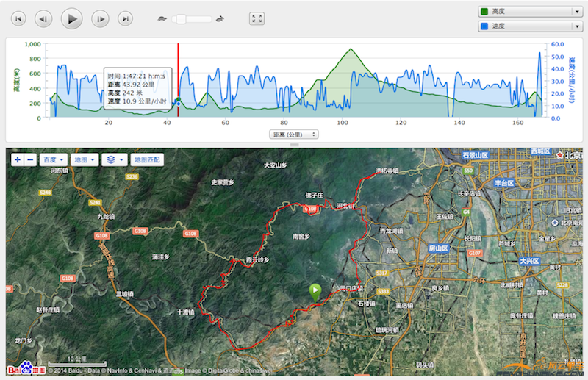Image resolution: width=588 pixels, height=380 pixels.
Task: Zoom in on the map
Action: pyautogui.click(x=18, y=159)
